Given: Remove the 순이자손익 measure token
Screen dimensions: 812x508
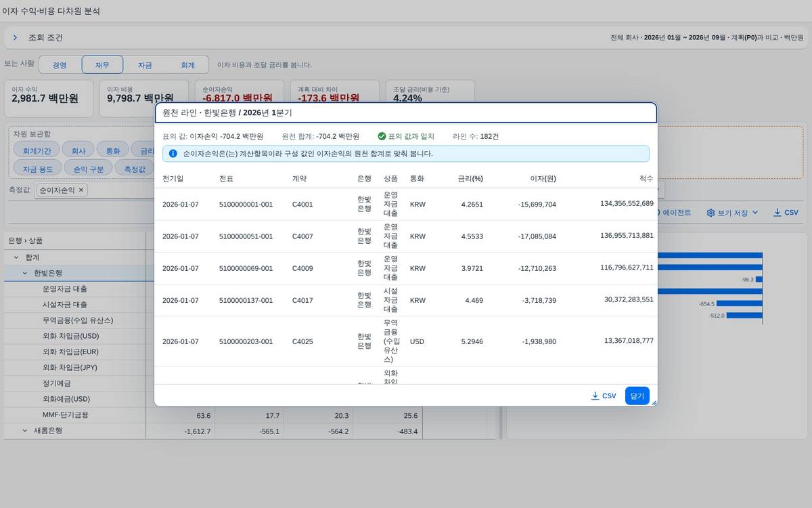Looking at the screenshot, I should (x=81, y=190).
